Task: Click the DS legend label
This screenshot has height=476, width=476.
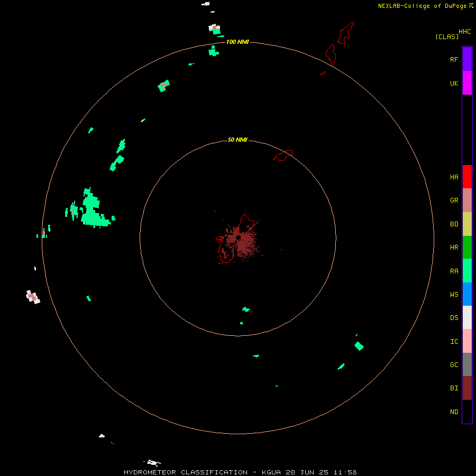Action: point(454,317)
